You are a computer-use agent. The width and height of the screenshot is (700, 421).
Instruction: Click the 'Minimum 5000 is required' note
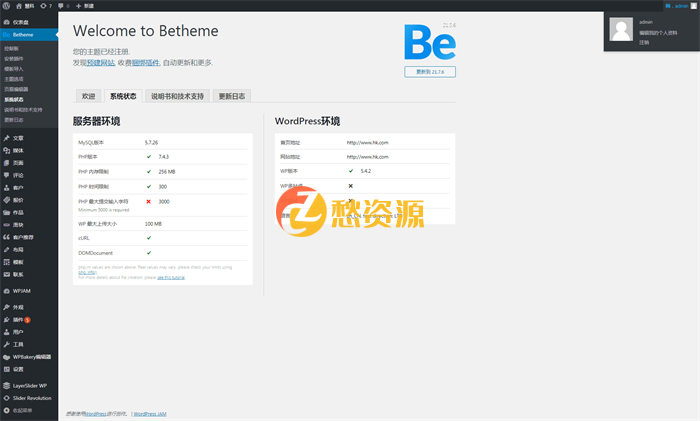coord(104,210)
